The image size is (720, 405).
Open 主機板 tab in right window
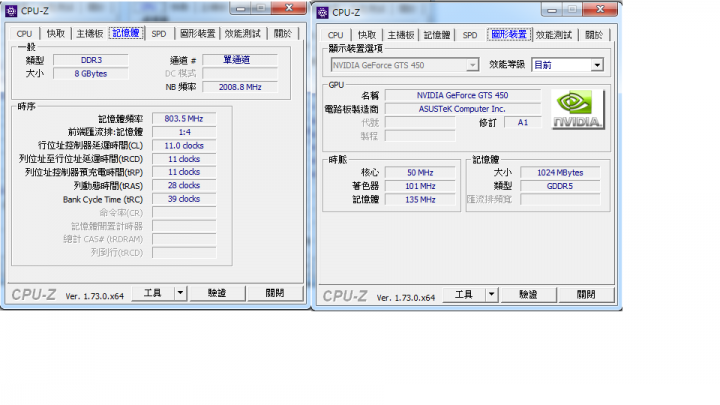click(401, 35)
